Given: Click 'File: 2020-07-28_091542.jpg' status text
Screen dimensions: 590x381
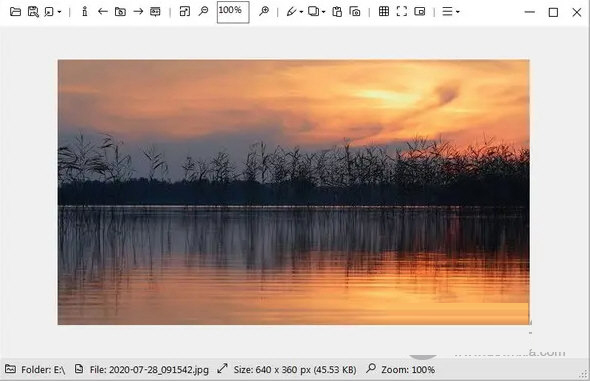Looking at the screenshot, I should pos(149,370).
